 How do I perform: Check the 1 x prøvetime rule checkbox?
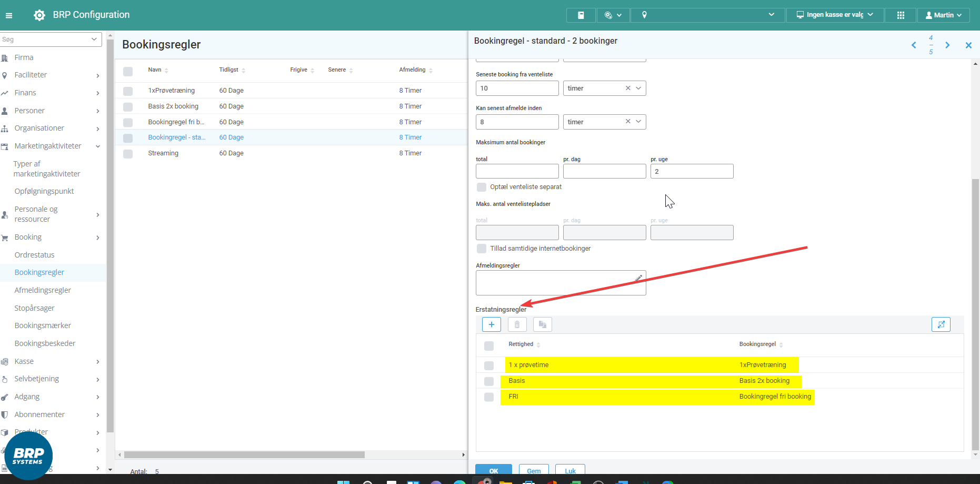pos(489,366)
